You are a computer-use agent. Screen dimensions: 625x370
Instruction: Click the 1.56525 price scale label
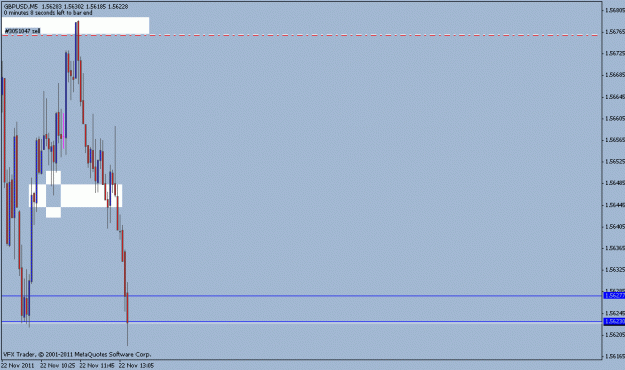[615, 161]
